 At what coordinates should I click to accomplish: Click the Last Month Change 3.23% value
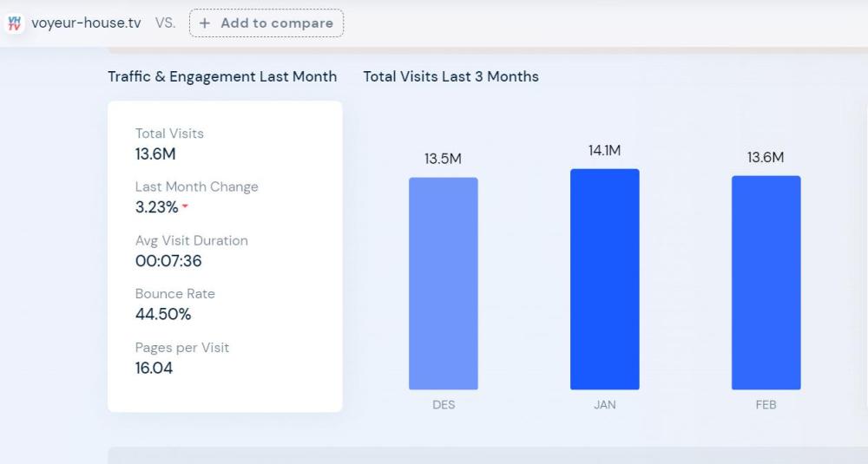pyautogui.click(x=157, y=207)
